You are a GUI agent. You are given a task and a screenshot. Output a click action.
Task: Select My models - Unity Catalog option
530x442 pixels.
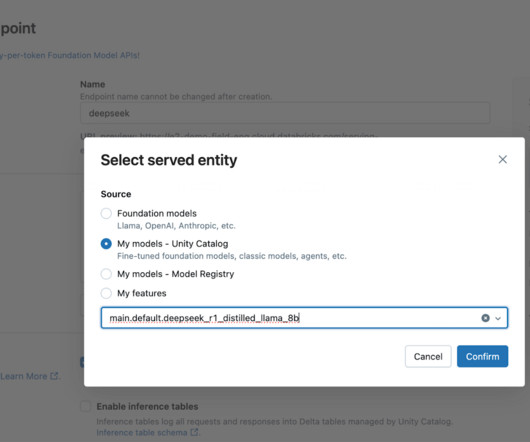click(106, 244)
